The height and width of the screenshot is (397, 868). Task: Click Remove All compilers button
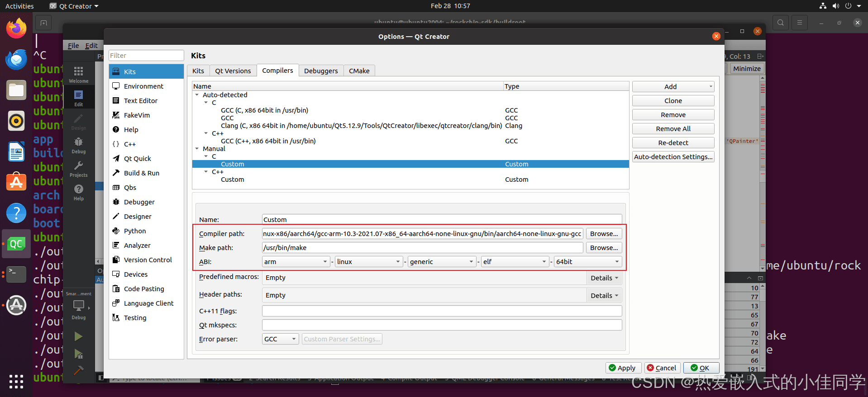point(673,129)
